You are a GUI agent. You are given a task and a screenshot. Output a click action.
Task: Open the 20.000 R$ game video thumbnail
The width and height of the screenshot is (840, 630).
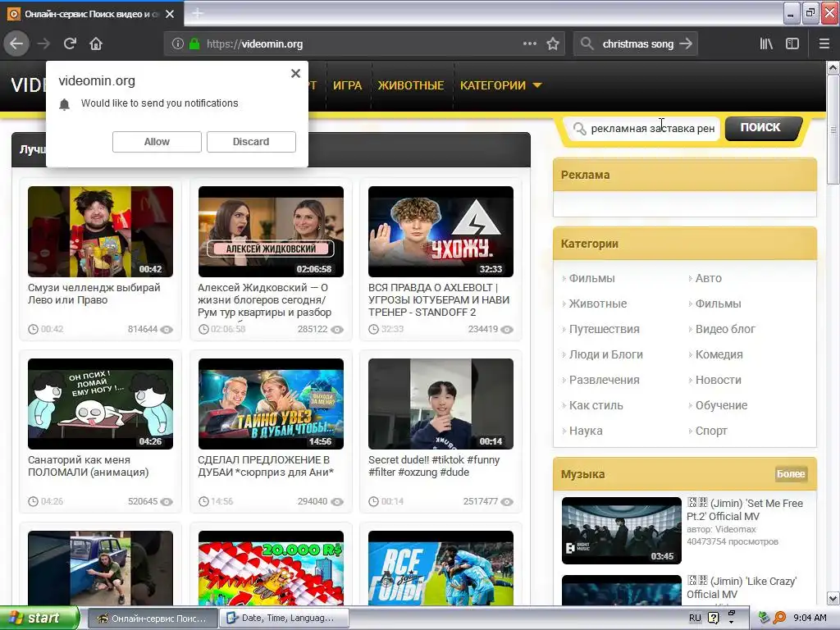click(x=271, y=568)
